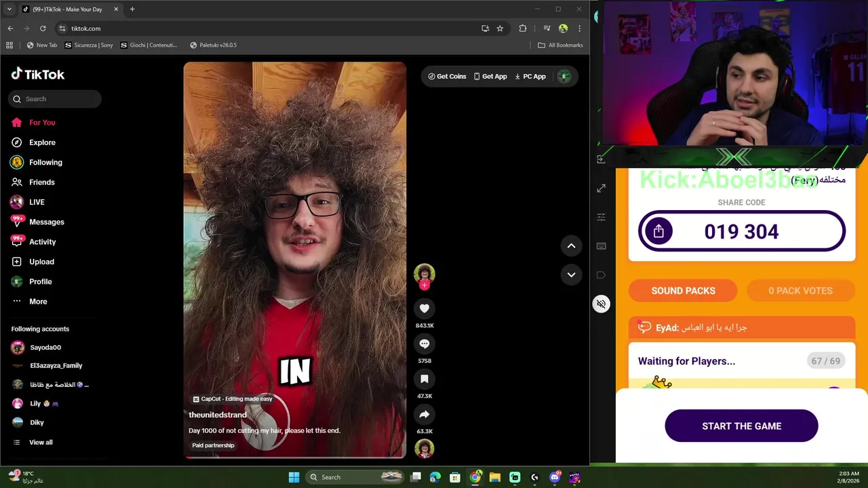Unmute audio in the game panel sidebar
Viewport: 868px width, 488px height.
601,304
